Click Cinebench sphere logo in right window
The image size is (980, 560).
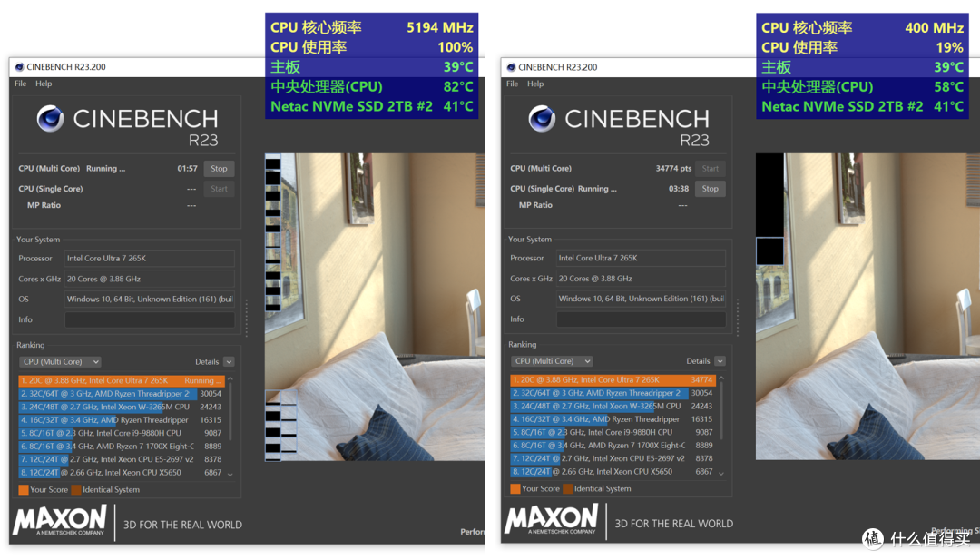tap(542, 118)
